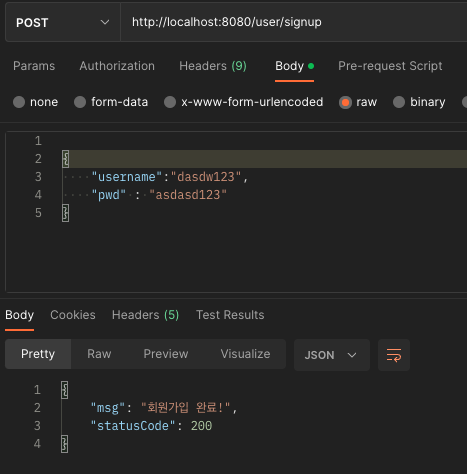Screen dimensions: 467x474
Task: Switch to the Authorization tab
Action: 117,66
